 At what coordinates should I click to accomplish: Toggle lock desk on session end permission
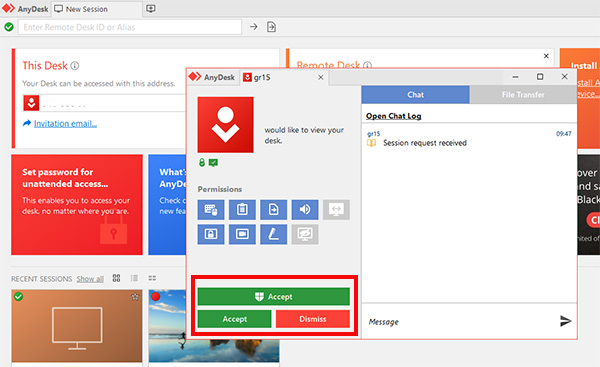211,234
